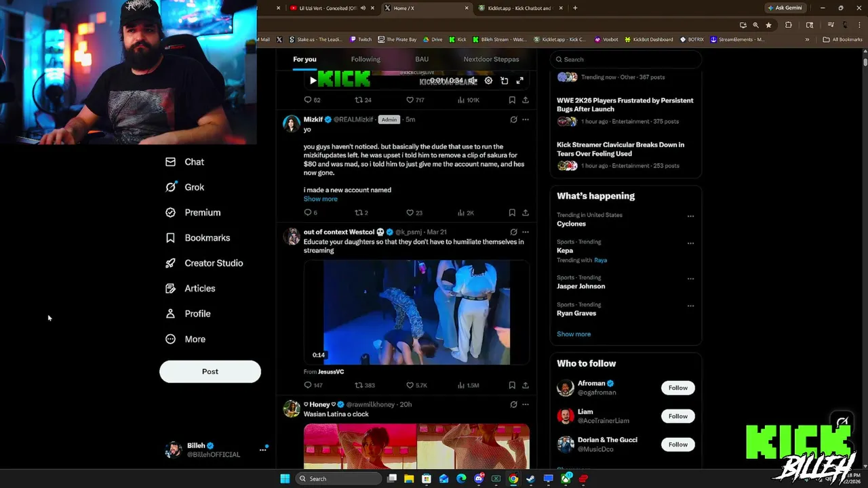Click the Post button

click(x=210, y=371)
